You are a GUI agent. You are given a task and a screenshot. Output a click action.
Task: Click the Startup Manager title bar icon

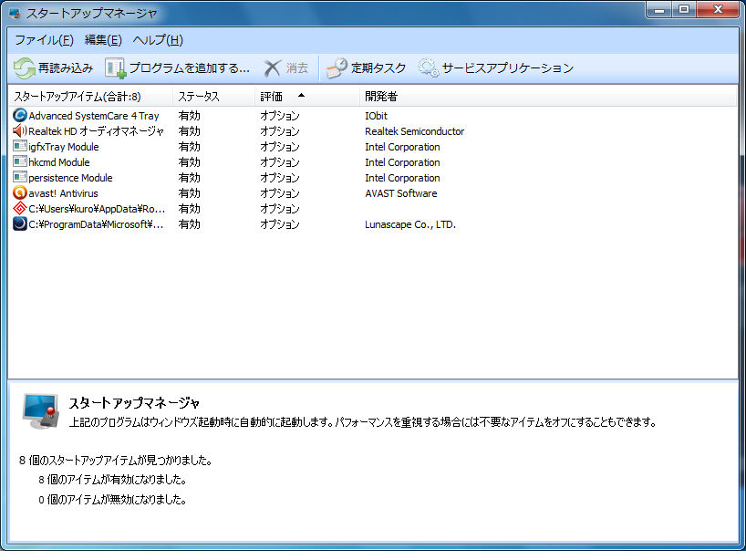(x=15, y=13)
